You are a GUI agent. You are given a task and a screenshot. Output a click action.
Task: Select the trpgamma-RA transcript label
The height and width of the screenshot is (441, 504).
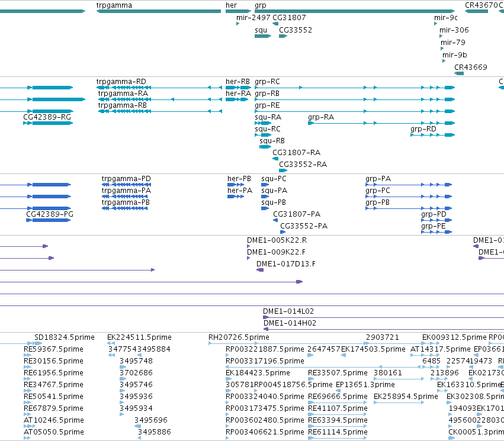[x=123, y=94]
